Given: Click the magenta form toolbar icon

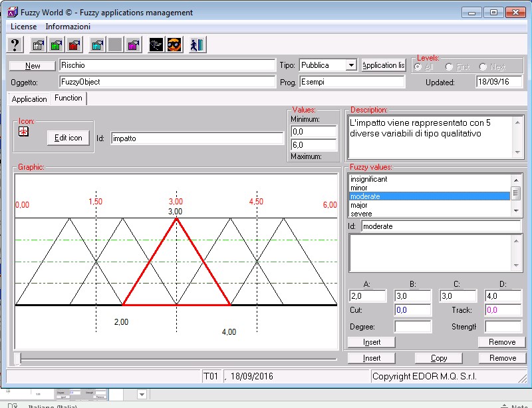Looking at the screenshot, I should pyautogui.click(x=134, y=45).
